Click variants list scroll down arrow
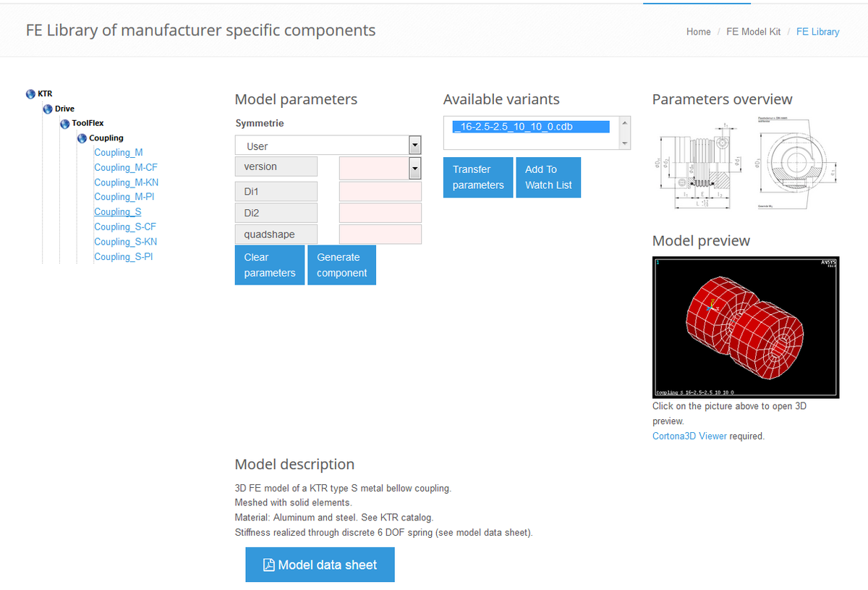 (x=624, y=144)
